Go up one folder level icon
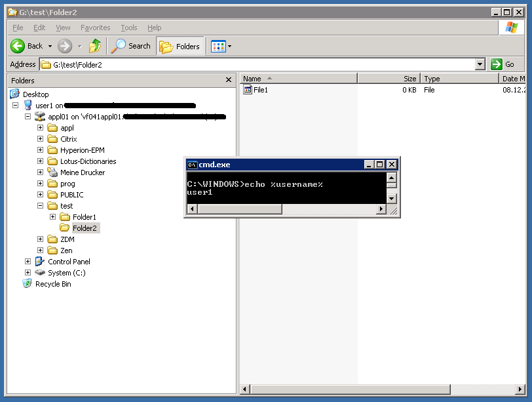 point(95,46)
